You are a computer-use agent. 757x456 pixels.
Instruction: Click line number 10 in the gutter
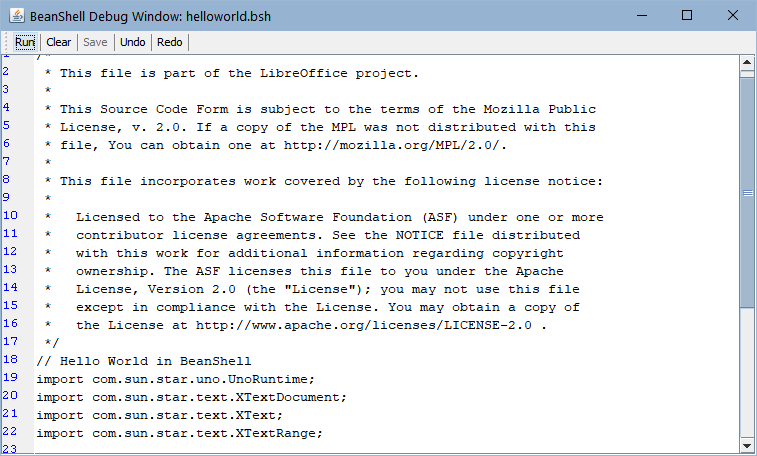coord(10,215)
